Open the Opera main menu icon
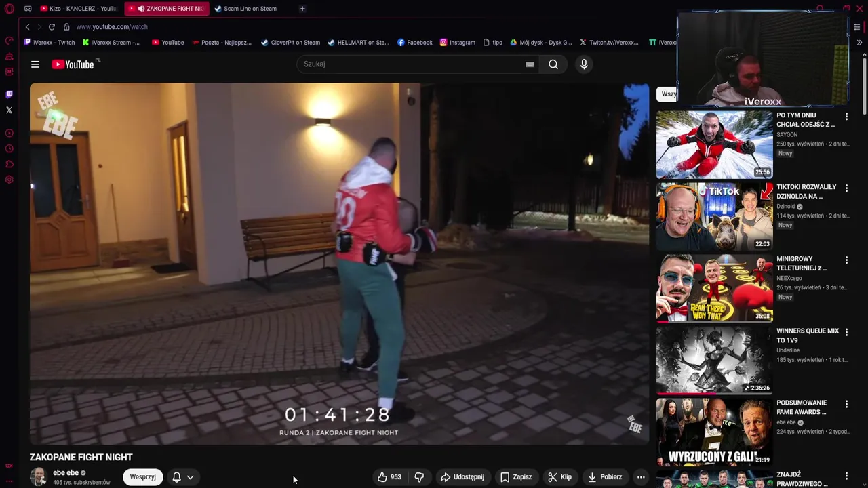 click(9, 9)
